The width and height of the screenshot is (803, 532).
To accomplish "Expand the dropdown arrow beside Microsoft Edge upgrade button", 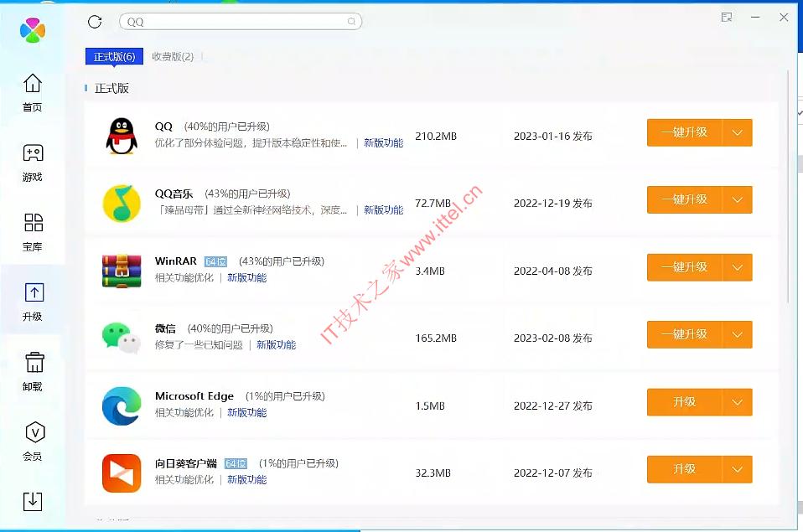I will [x=738, y=402].
